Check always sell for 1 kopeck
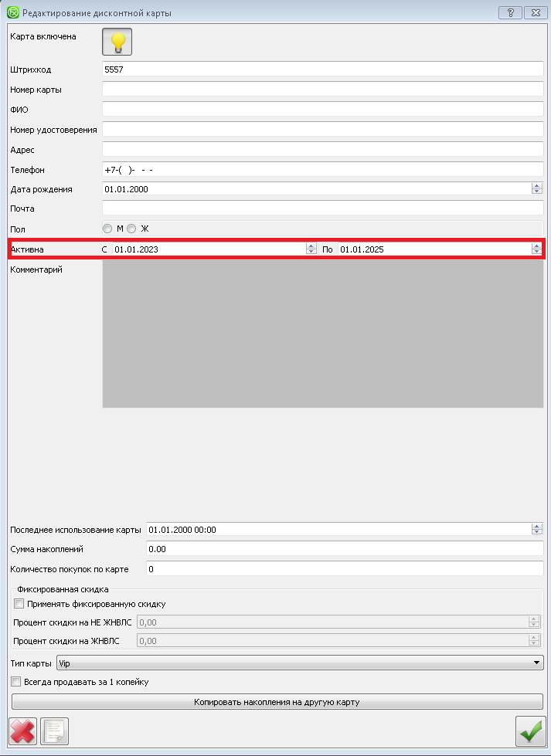This screenshot has height=756, width=551. (16, 682)
